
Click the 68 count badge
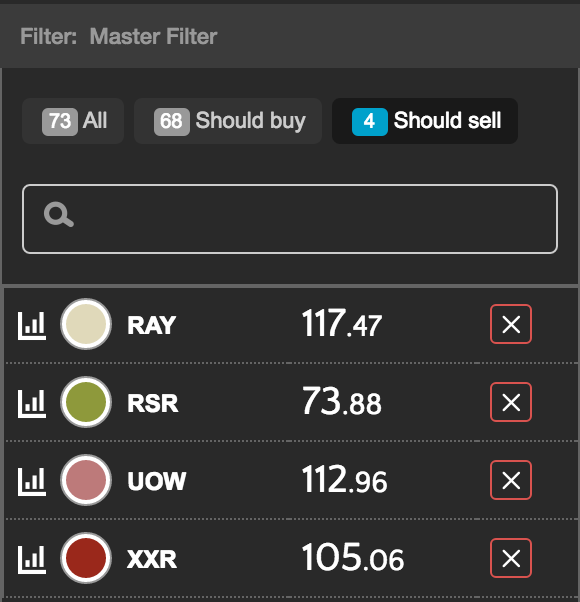click(x=172, y=122)
